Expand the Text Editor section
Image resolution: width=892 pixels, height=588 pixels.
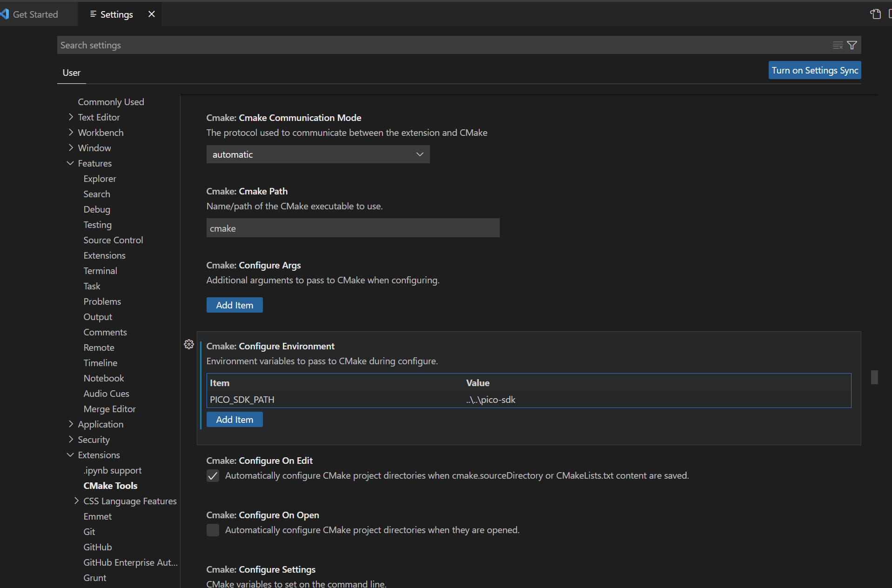pos(71,117)
